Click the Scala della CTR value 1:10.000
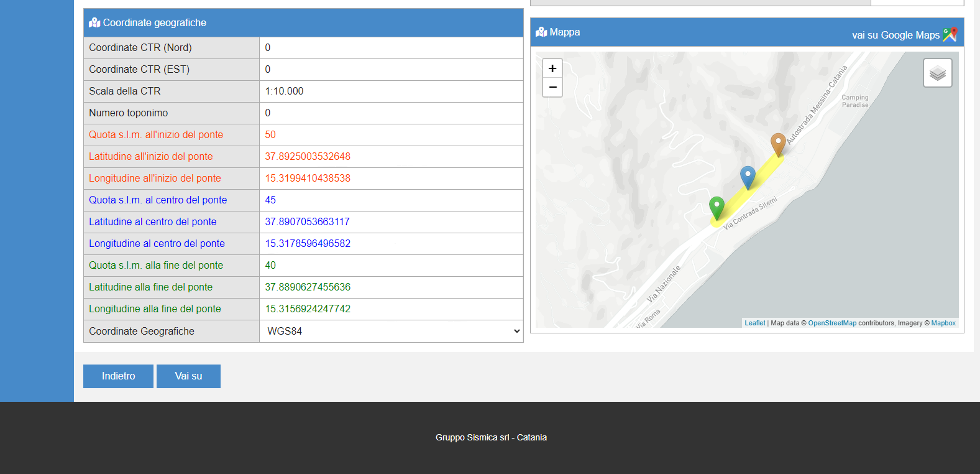Viewport: 980px width, 474px height. coord(285,91)
